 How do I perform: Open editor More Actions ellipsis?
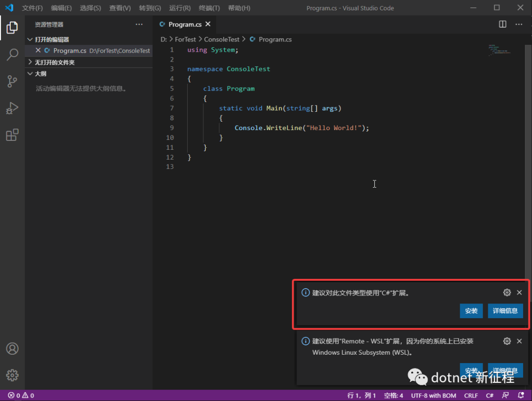[519, 24]
